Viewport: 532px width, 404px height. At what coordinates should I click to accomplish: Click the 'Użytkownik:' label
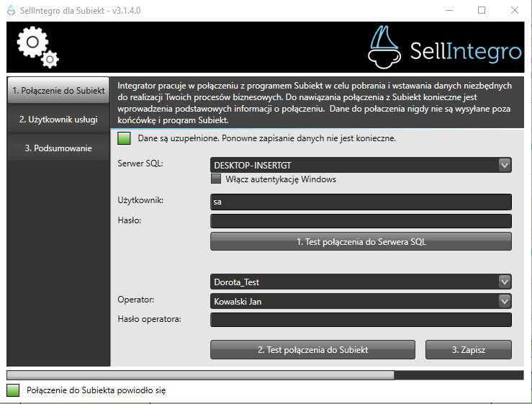140,200
